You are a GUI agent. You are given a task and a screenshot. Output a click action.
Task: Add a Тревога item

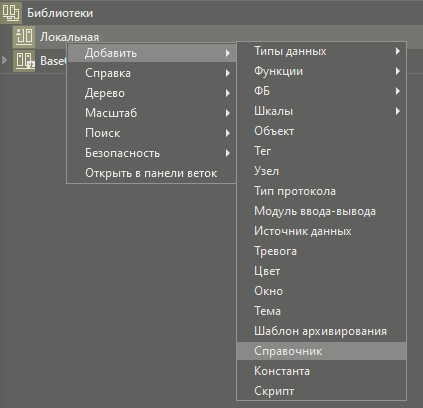tap(322, 251)
